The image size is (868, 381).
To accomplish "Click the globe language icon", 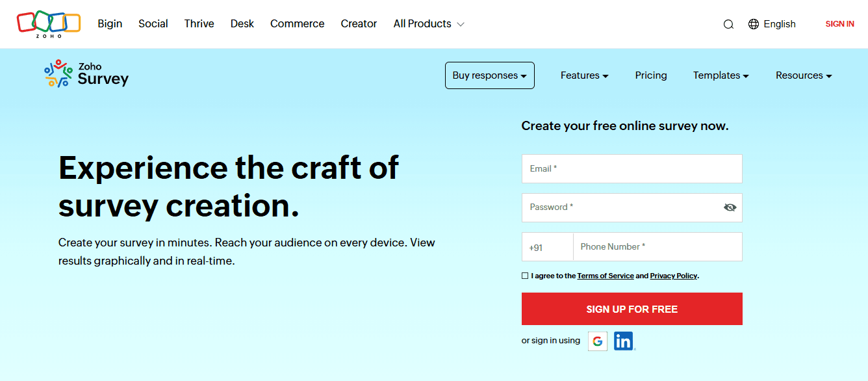I will [x=754, y=24].
